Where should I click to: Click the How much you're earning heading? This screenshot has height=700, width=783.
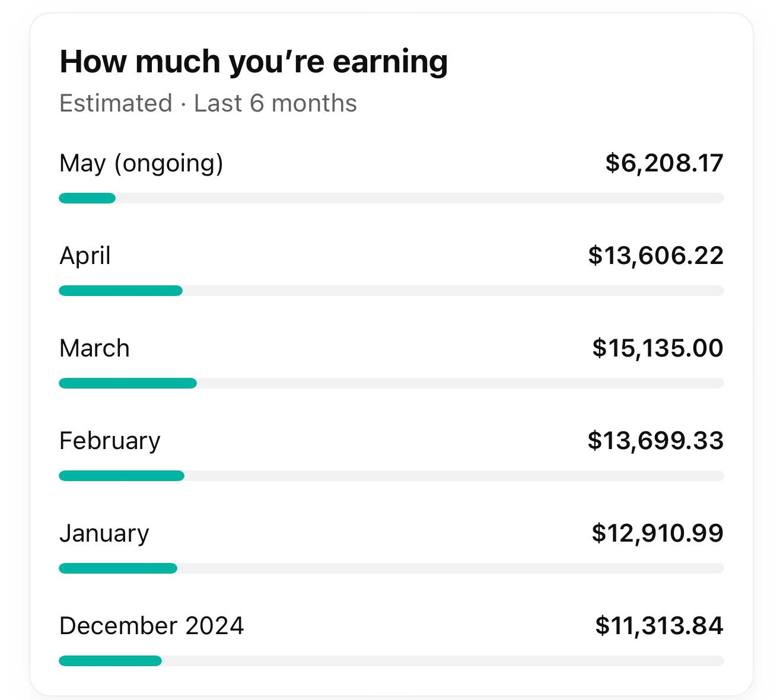[253, 62]
